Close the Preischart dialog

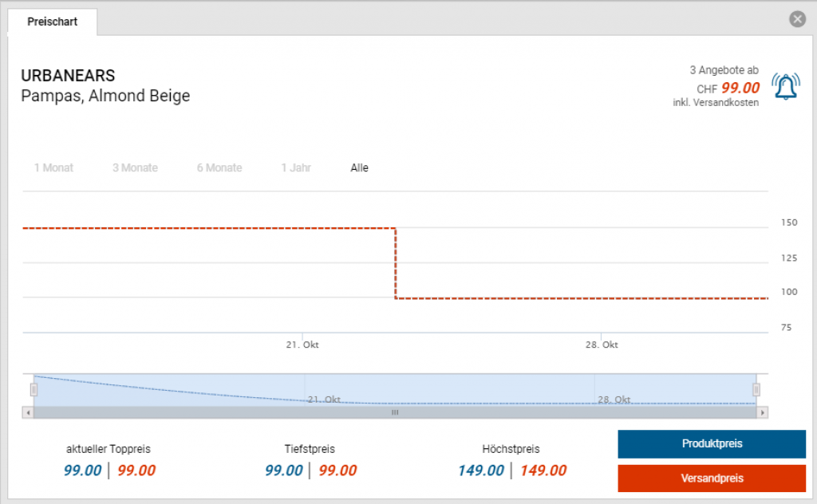[796, 20]
